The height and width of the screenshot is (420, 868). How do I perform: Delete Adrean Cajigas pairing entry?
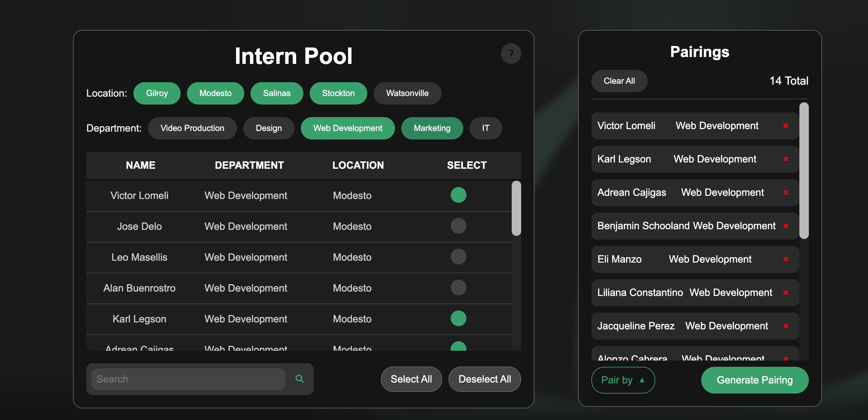tap(786, 192)
